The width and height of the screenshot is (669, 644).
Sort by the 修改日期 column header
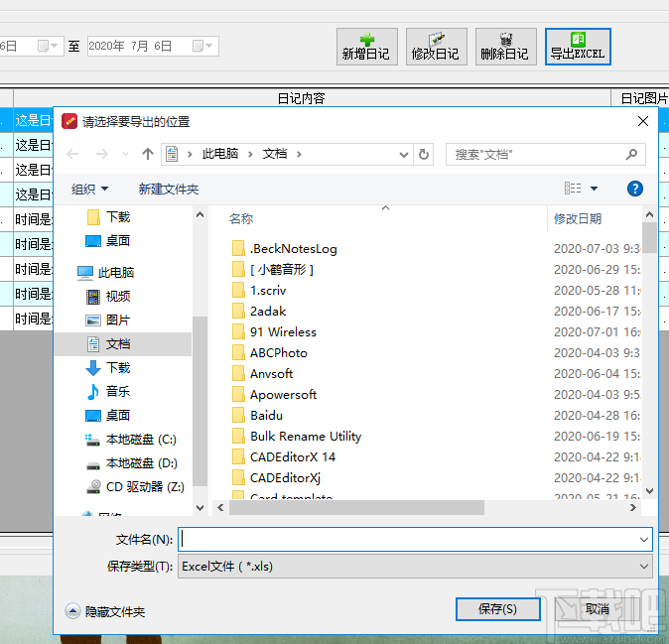tap(578, 218)
